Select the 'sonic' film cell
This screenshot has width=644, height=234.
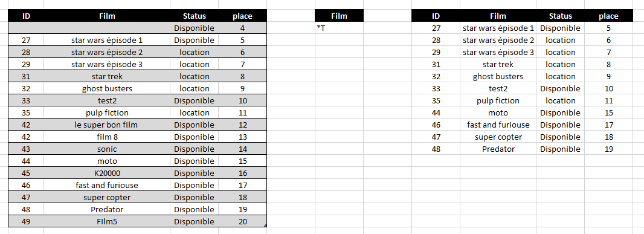point(107,149)
